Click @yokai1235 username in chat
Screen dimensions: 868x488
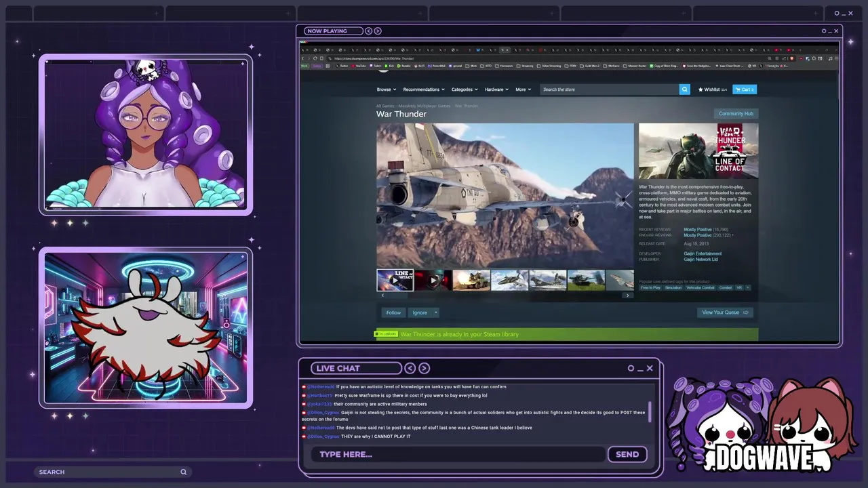point(319,404)
